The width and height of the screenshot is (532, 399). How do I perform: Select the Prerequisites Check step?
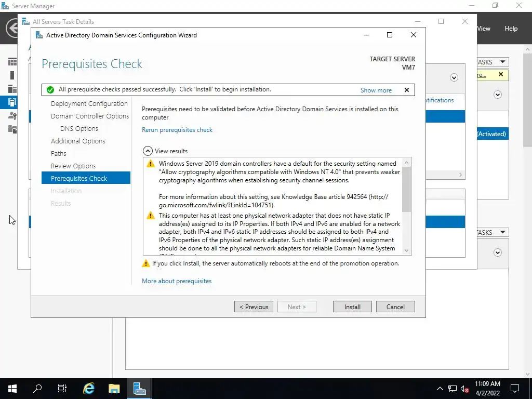86,178
